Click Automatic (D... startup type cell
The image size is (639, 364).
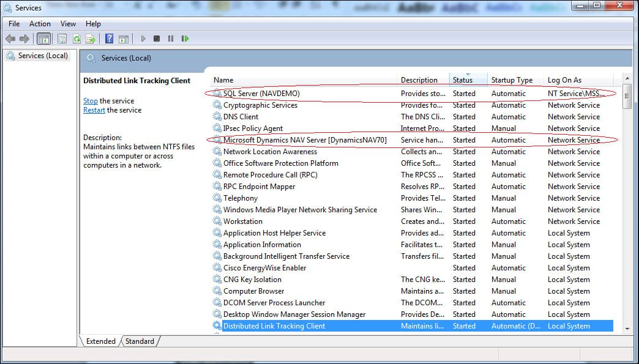(516, 325)
